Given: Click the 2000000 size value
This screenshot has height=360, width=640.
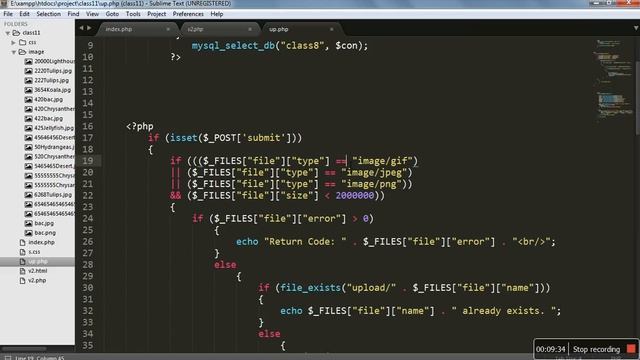Looking at the screenshot, I should point(355,196).
